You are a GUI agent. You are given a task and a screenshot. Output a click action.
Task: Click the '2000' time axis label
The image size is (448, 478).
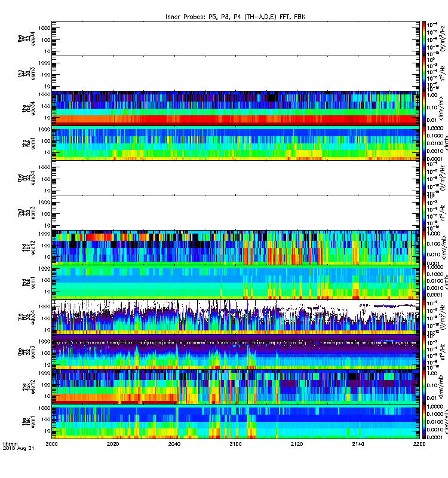coord(51,444)
